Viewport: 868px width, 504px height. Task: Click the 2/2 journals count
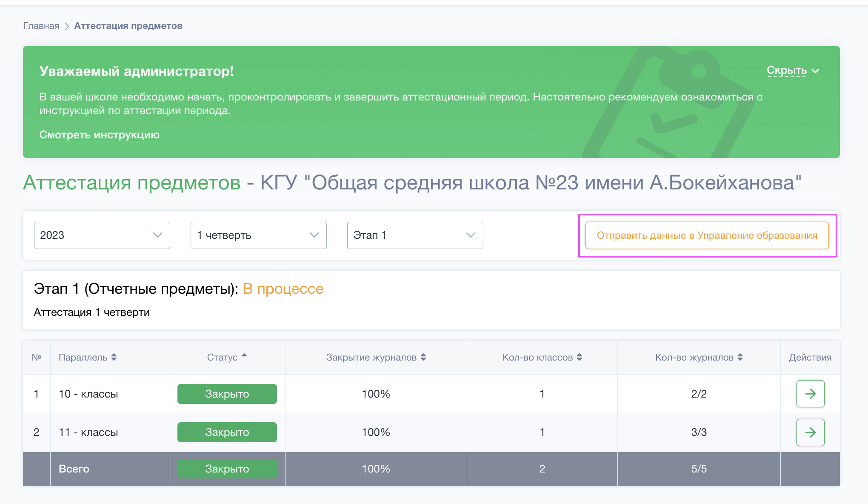(x=699, y=394)
